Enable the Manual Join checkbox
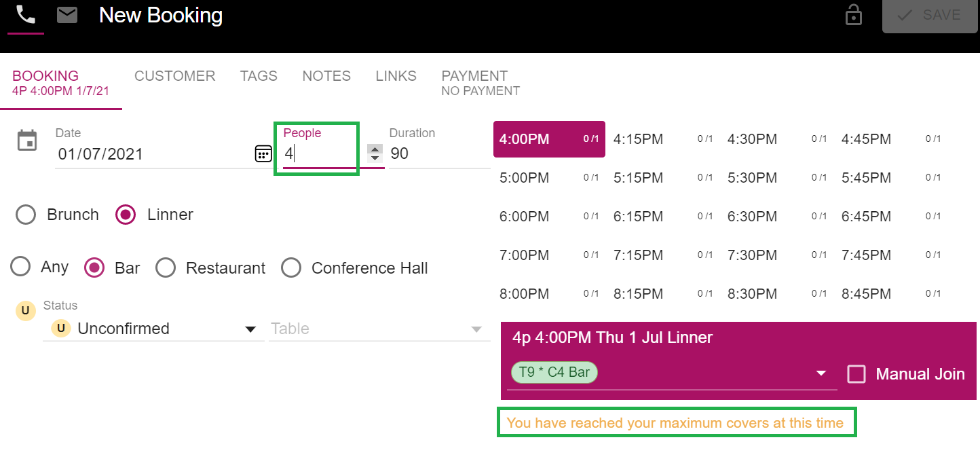 (x=856, y=373)
